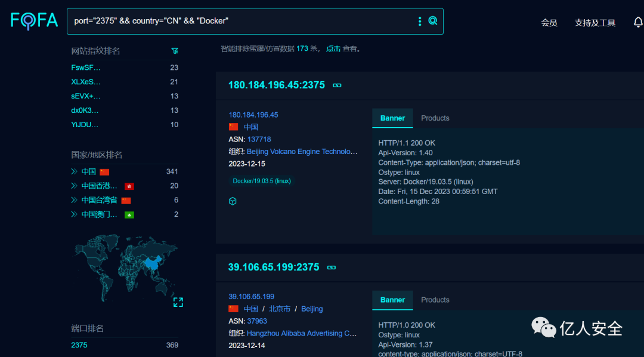Click IP link 180.184.196.45
644x357 pixels.
pyautogui.click(x=253, y=115)
